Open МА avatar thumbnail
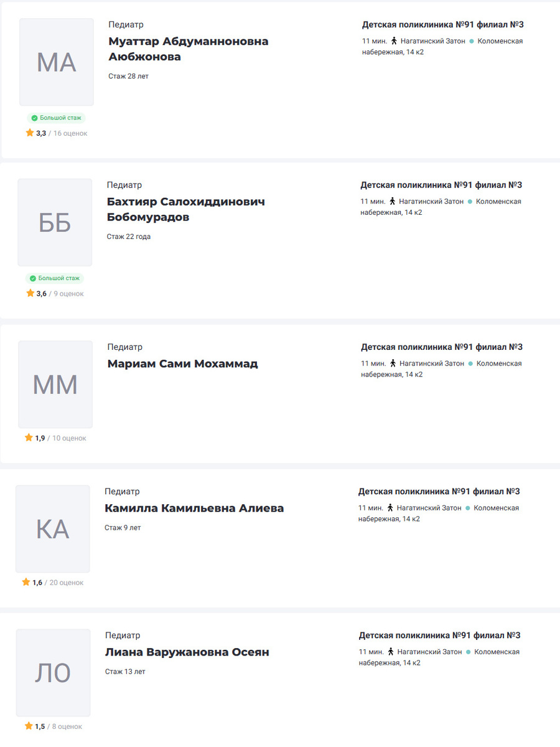This screenshot has height=747, width=560. click(57, 62)
